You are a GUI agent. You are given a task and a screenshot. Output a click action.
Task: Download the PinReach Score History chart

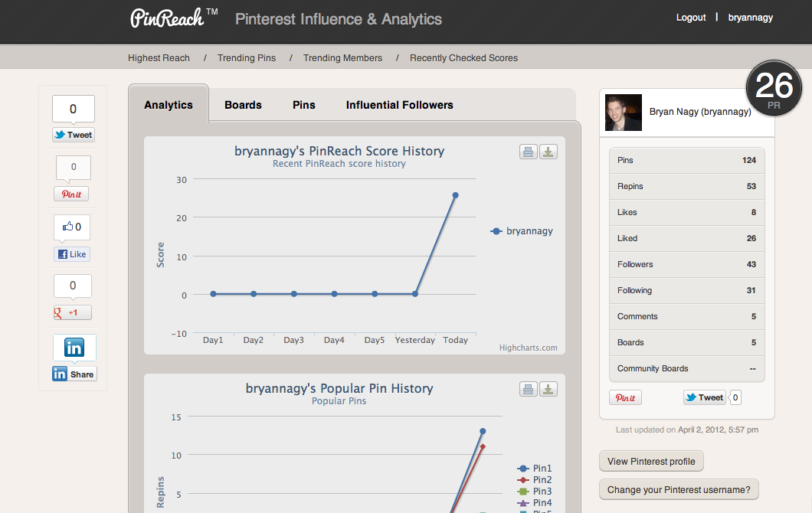tap(548, 152)
